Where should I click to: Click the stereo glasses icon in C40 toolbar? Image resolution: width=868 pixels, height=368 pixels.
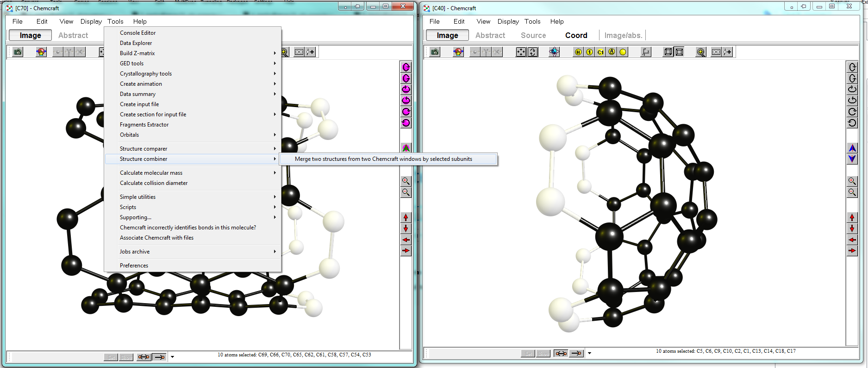click(716, 52)
